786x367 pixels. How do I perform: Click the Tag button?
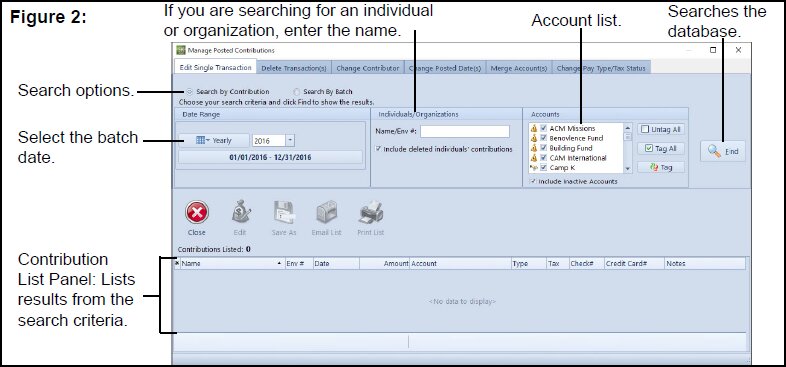click(661, 167)
